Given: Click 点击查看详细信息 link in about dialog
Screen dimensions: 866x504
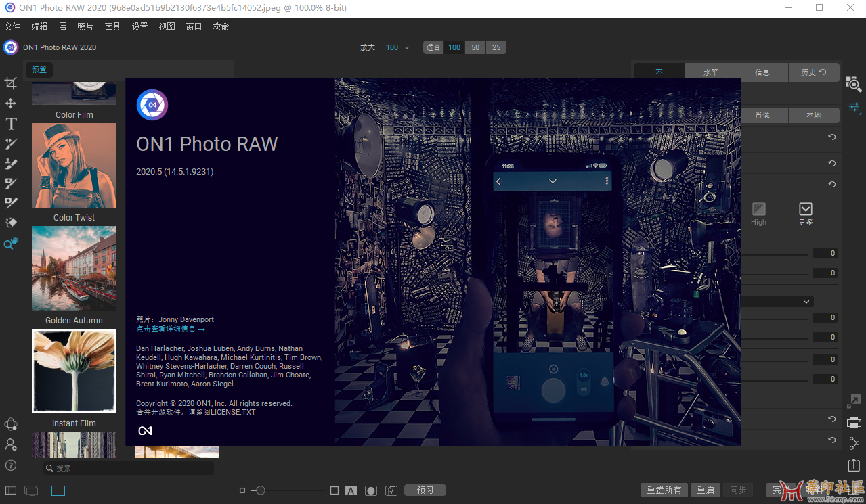Looking at the screenshot, I should point(170,329).
